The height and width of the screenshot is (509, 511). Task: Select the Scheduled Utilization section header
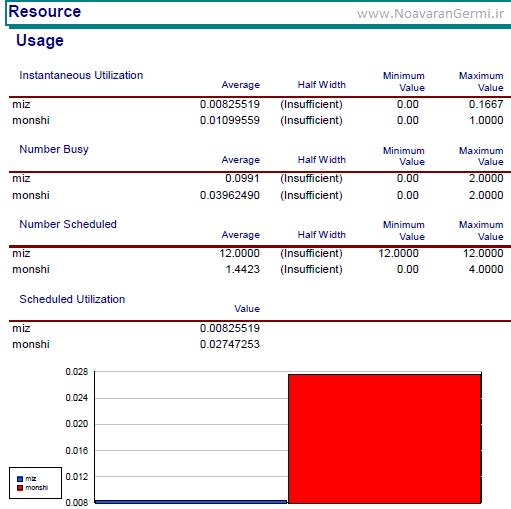click(x=72, y=299)
